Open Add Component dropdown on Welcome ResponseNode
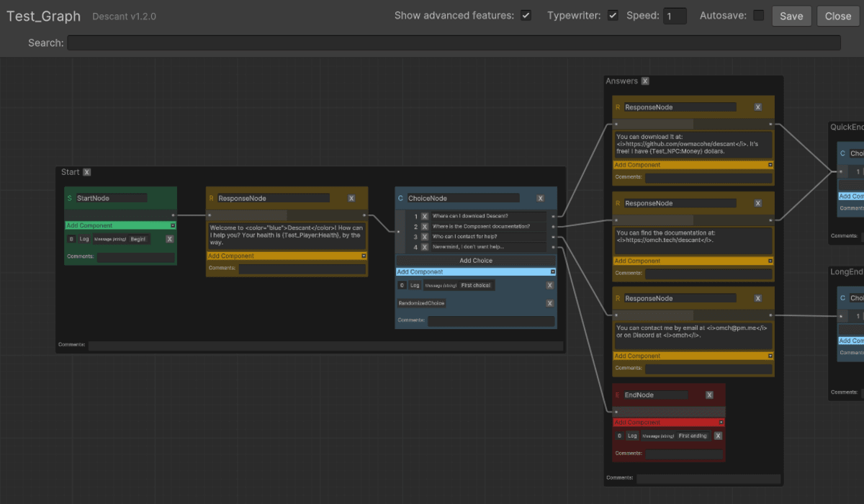864x504 pixels. (x=287, y=256)
